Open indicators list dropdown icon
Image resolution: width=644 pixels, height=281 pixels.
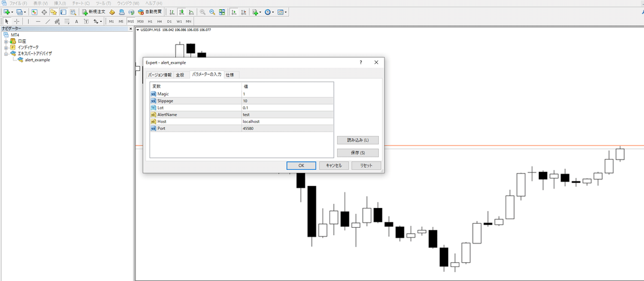click(x=257, y=12)
